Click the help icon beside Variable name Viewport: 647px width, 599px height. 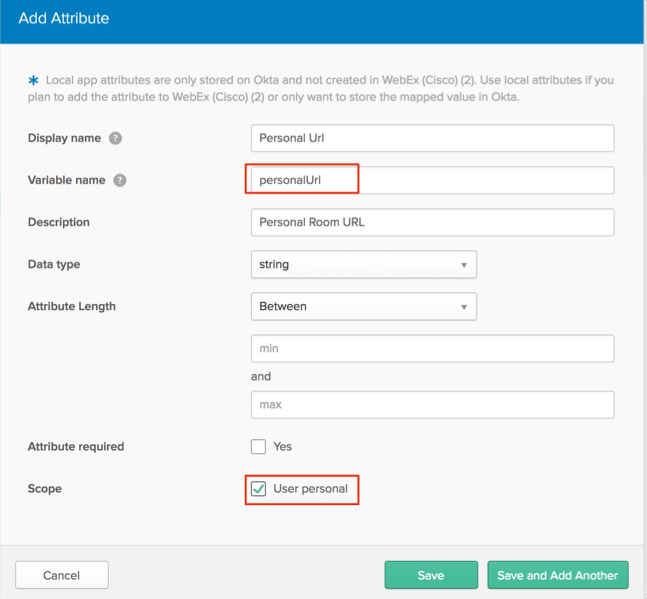[120, 181]
